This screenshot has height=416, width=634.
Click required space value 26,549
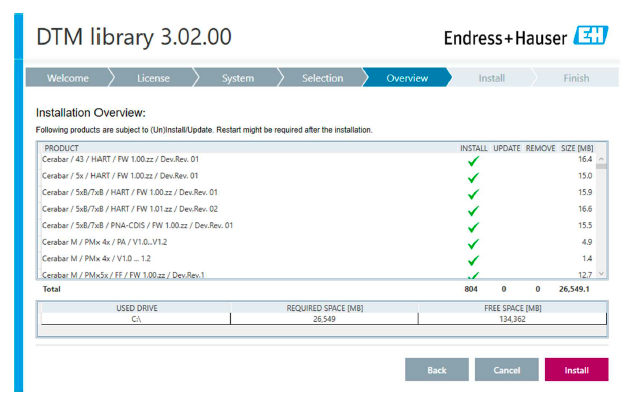324,319
